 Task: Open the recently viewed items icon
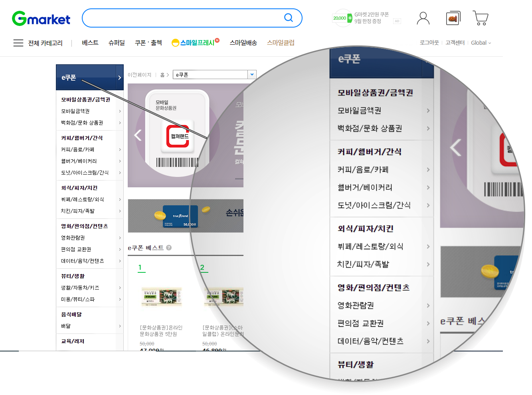(x=453, y=18)
